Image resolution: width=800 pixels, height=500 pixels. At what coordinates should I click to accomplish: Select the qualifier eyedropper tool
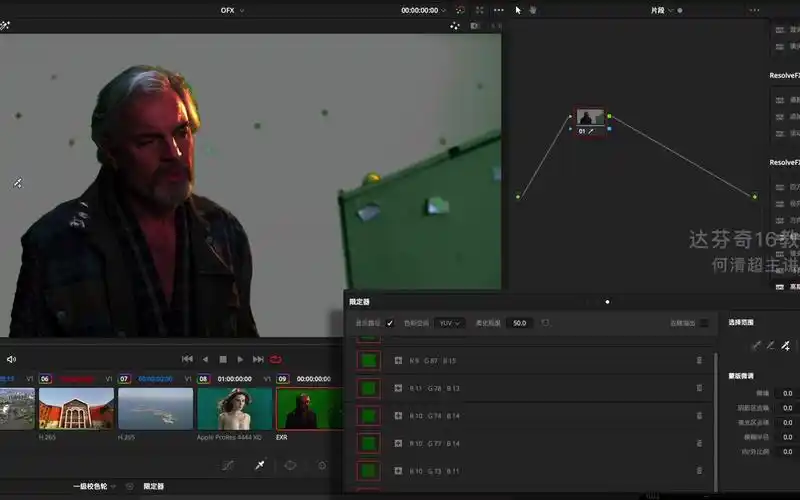(x=259, y=465)
